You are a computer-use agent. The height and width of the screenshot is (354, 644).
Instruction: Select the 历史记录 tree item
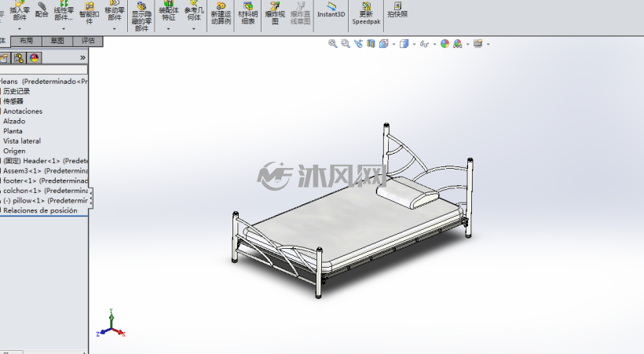click(x=16, y=91)
